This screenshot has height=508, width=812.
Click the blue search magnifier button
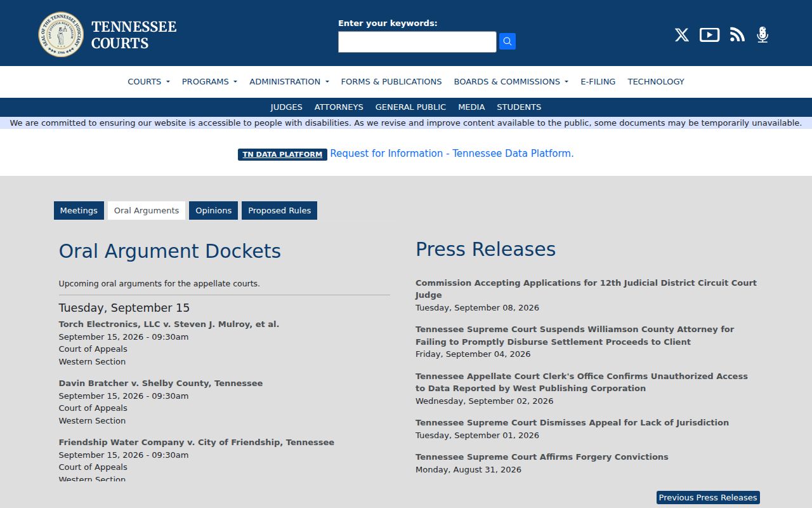click(507, 41)
